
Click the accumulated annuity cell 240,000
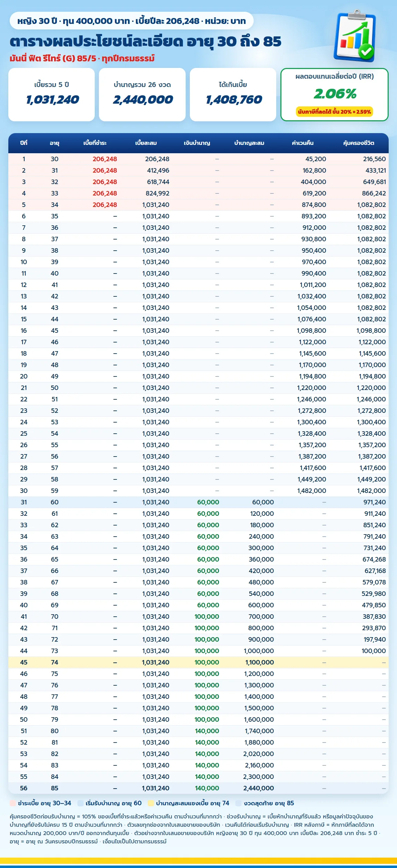click(x=261, y=537)
